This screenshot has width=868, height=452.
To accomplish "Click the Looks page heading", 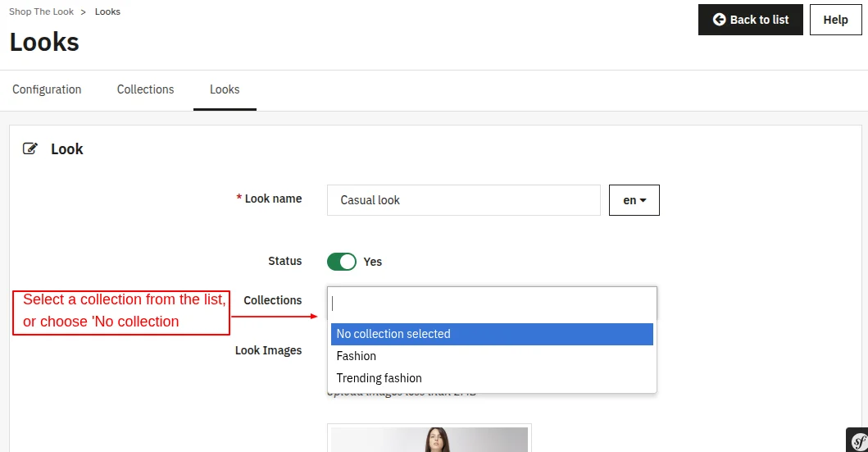I will [x=44, y=42].
